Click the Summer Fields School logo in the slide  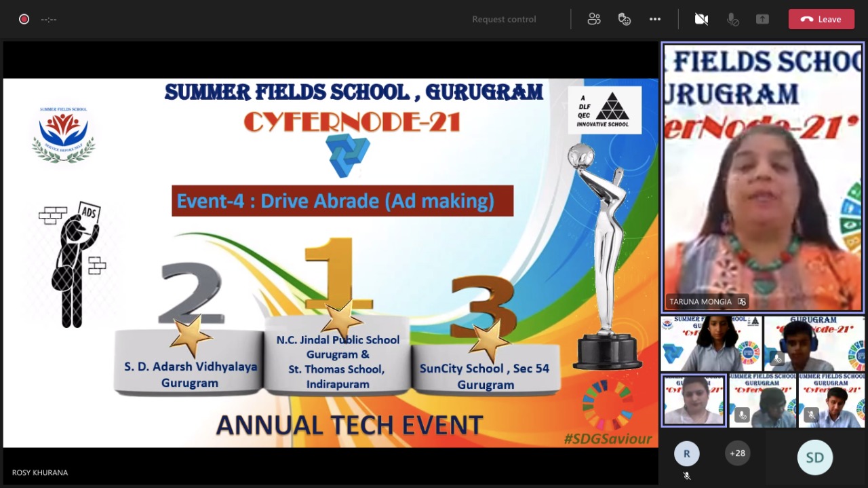64,134
